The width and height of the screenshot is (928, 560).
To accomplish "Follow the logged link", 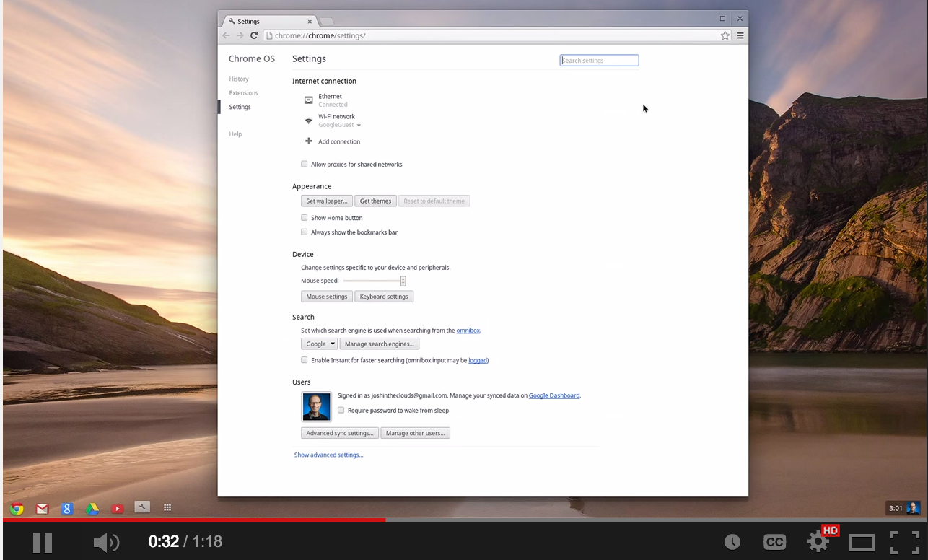I will tap(478, 360).
